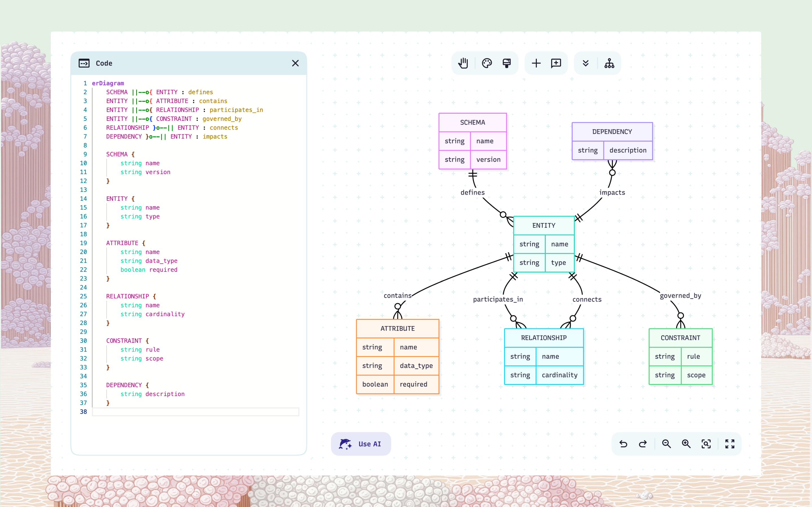Image resolution: width=812 pixels, height=507 pixels.
Task: Click the empty line 38 in editor
Action: coord(195,412)
